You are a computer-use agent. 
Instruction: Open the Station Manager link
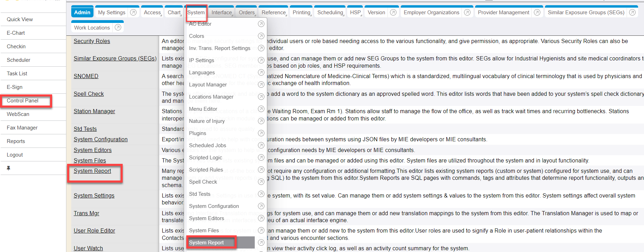(x=94, y=111)
